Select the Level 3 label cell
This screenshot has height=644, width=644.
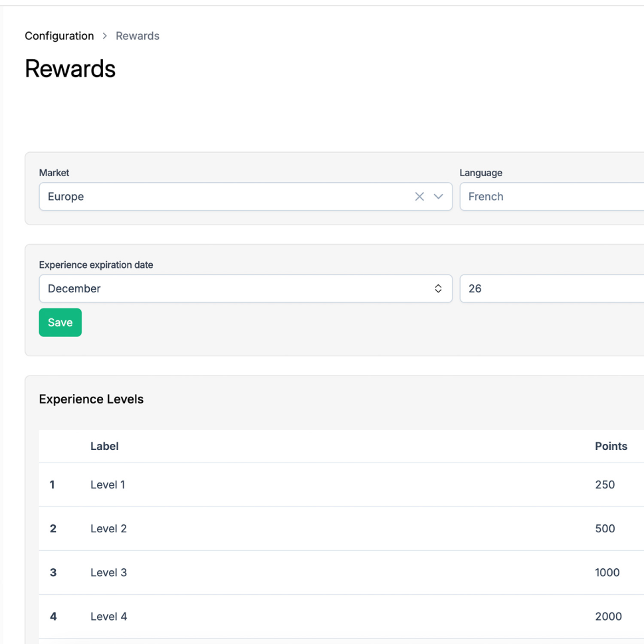(108, 572)
